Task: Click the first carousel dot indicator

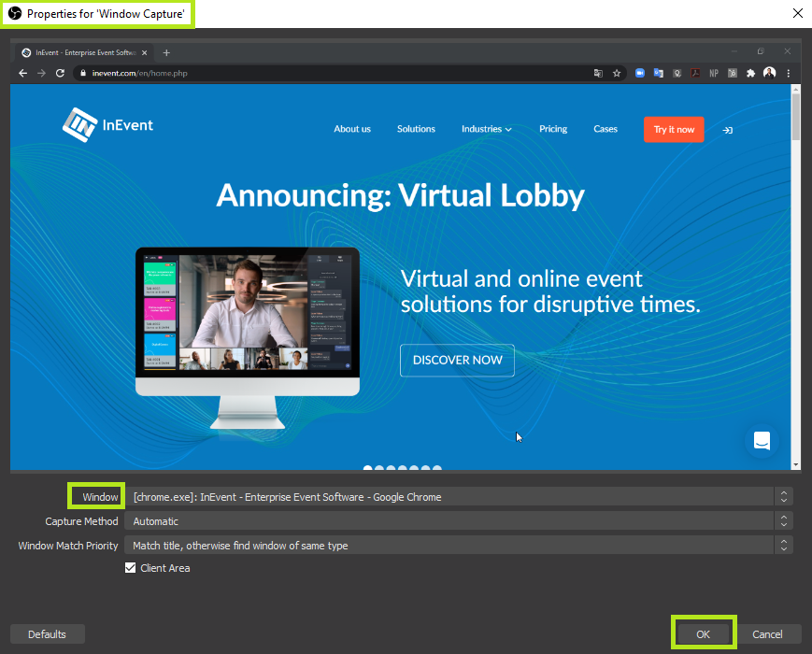Action: tap(367, 468)
